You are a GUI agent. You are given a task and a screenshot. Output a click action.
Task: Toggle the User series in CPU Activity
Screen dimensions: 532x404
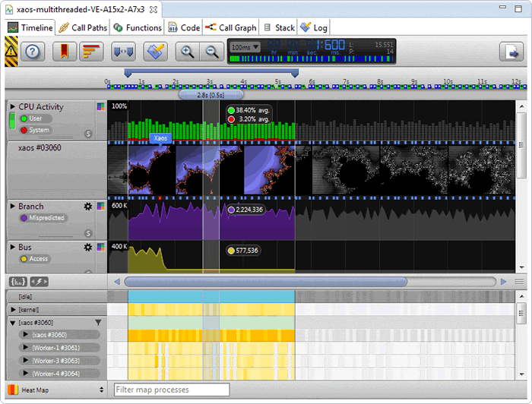[x=35, y=118]
